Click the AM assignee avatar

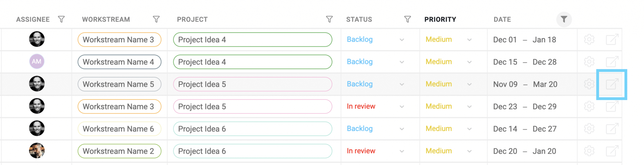click(x=37, y=61)
